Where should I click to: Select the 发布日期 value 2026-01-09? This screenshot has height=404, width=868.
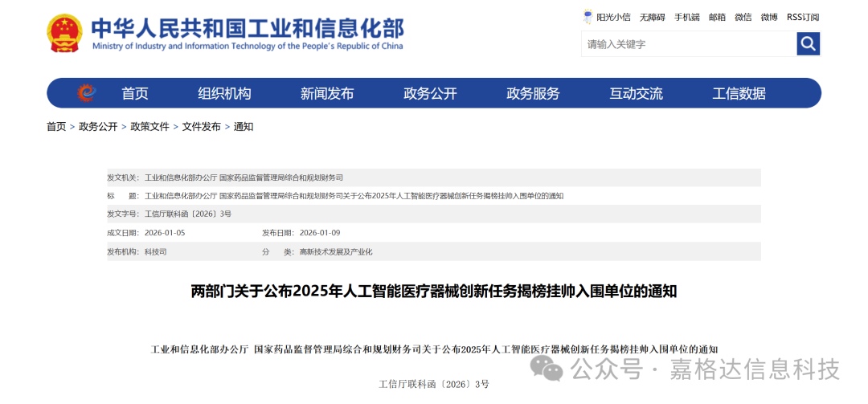coord(319,232)
